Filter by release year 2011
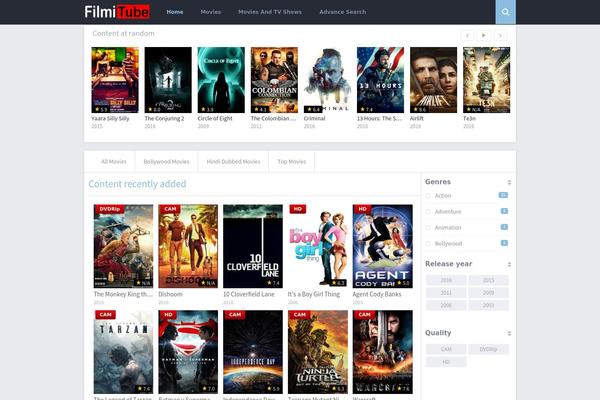The height and width of the screenshot is (400, 600). pos(446,293)
